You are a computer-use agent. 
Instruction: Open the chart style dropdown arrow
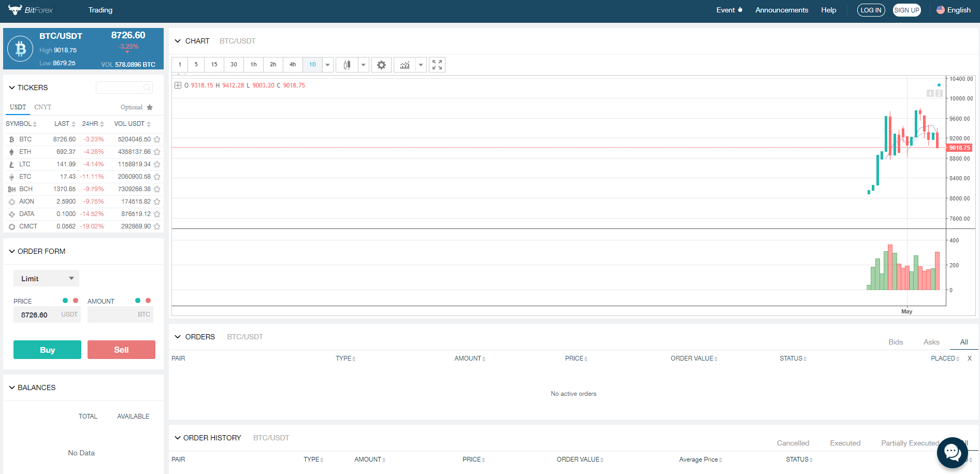tap(363, 65)
